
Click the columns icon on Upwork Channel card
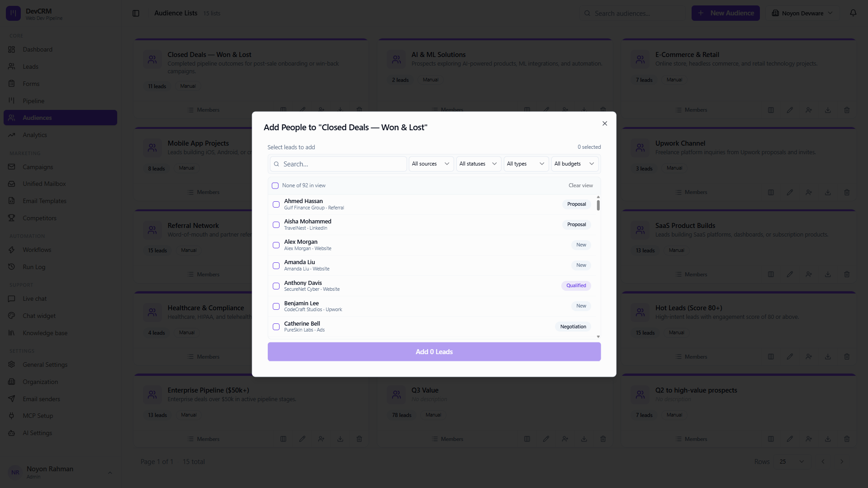click(x=771, y=192)
